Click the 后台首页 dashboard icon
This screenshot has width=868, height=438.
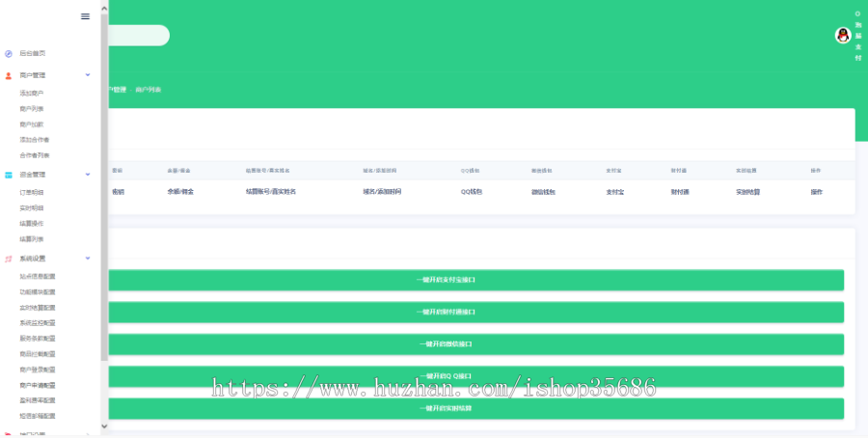click(9, 54)
